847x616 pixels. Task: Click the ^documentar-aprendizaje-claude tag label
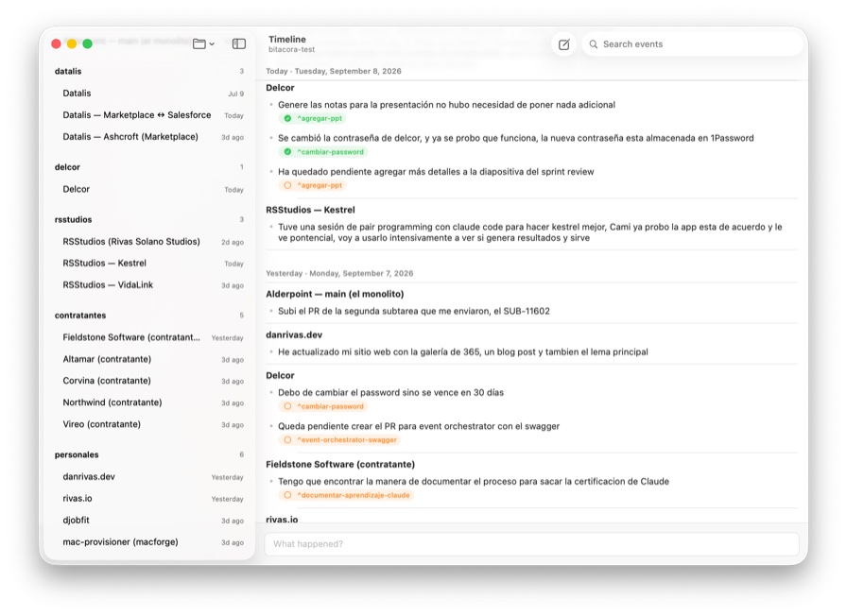point(354,494)
